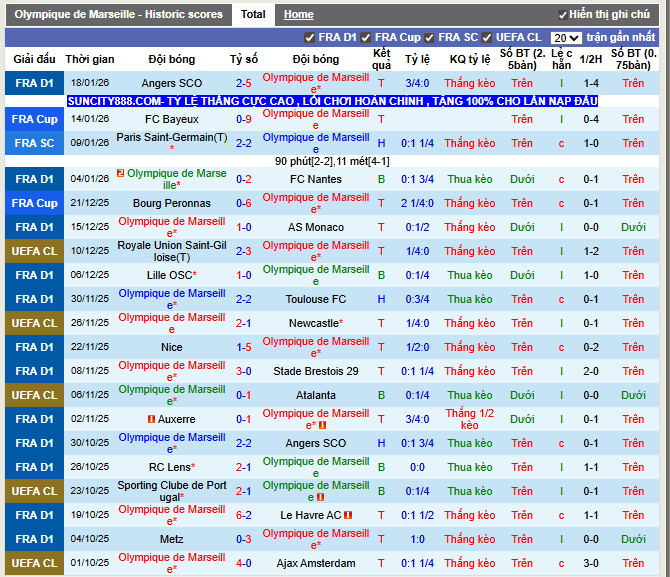Click the 90 phút[2-2],11 mét[4-1] note
This screenshot has height=577, width=670.
point(332,161)
